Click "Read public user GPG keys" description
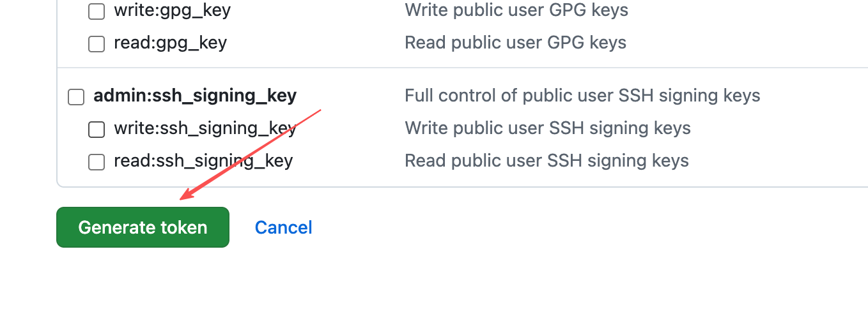Image resolution: width=868 pixels, height=323 pixels. [515, 43]
